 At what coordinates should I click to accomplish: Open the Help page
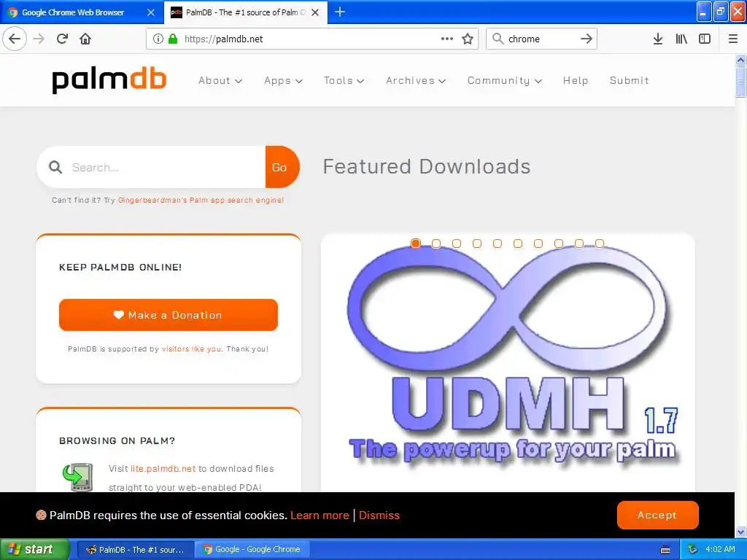(576, 80)
